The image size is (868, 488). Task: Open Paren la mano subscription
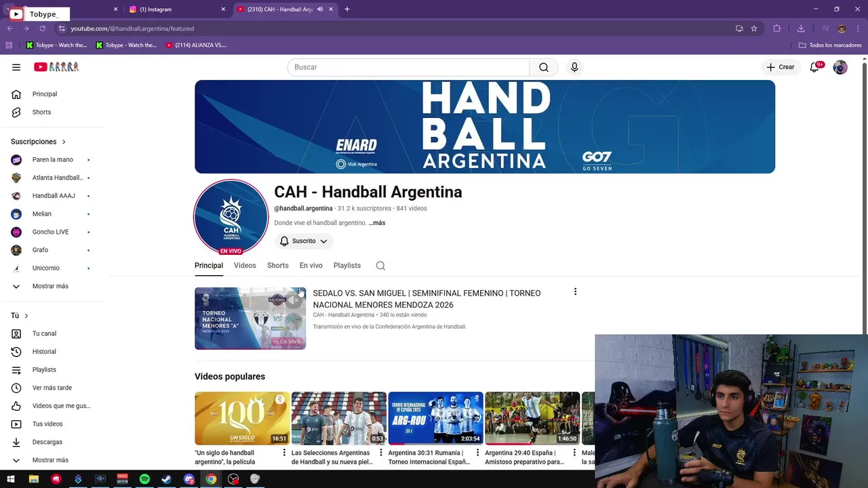pyautogui.click(x=52, y=160)
